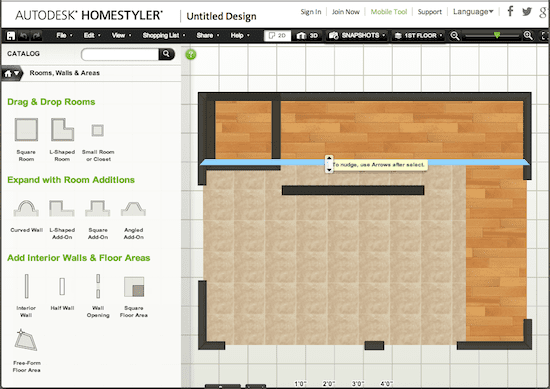Screen dimensions: 550x389
Task: Click the green zoom slider handle
Action: coord(497,35)
